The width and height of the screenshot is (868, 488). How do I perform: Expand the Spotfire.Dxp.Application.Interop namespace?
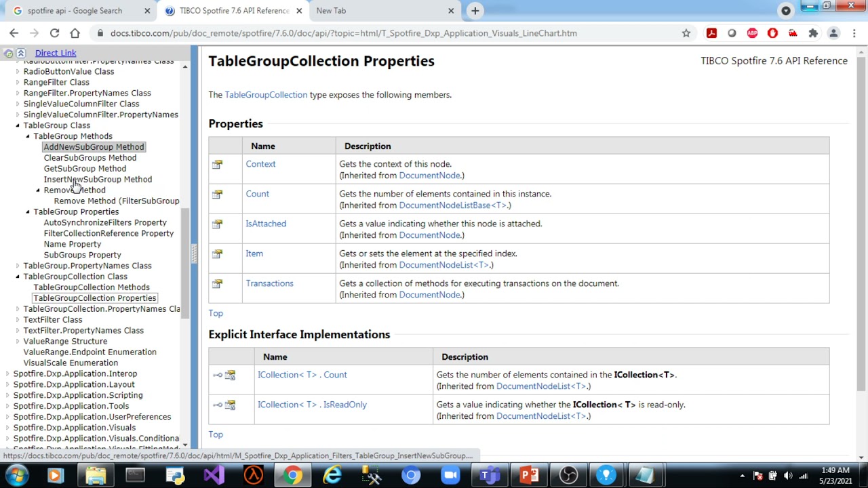(7, 374)
